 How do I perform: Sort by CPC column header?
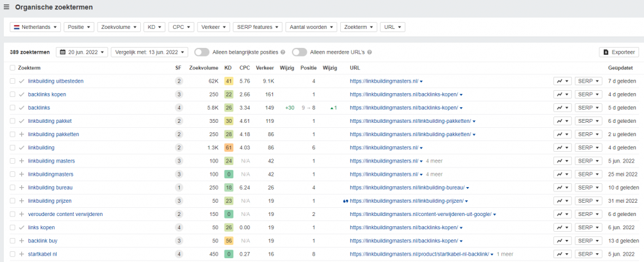click(245, 68)
